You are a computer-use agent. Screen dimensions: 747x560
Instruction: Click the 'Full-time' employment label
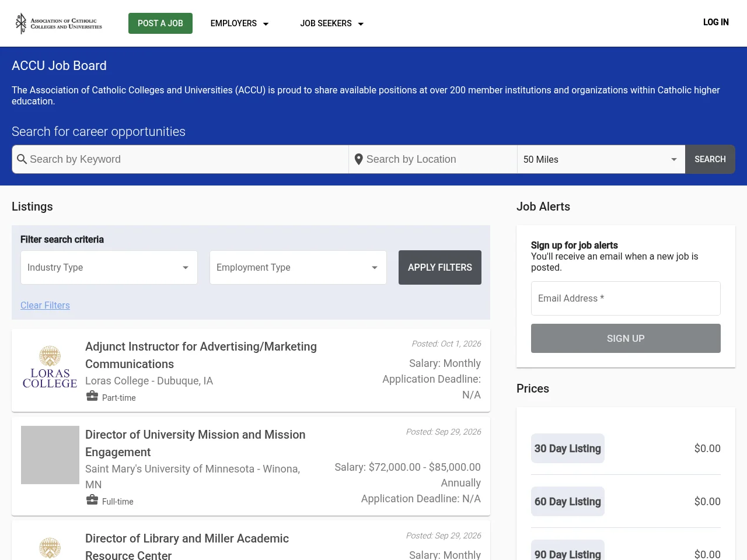click(118, 502)
